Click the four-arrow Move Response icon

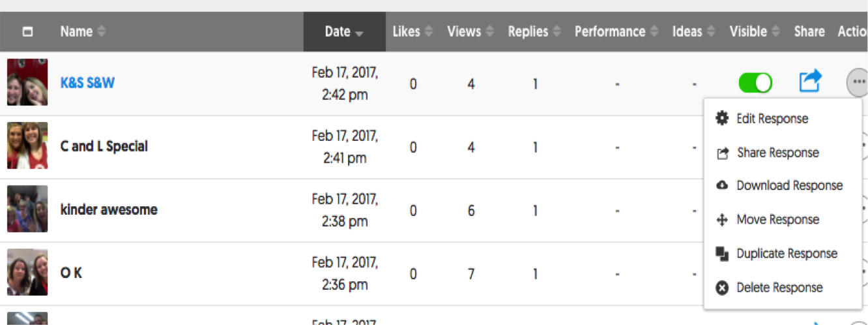[721, 220]
